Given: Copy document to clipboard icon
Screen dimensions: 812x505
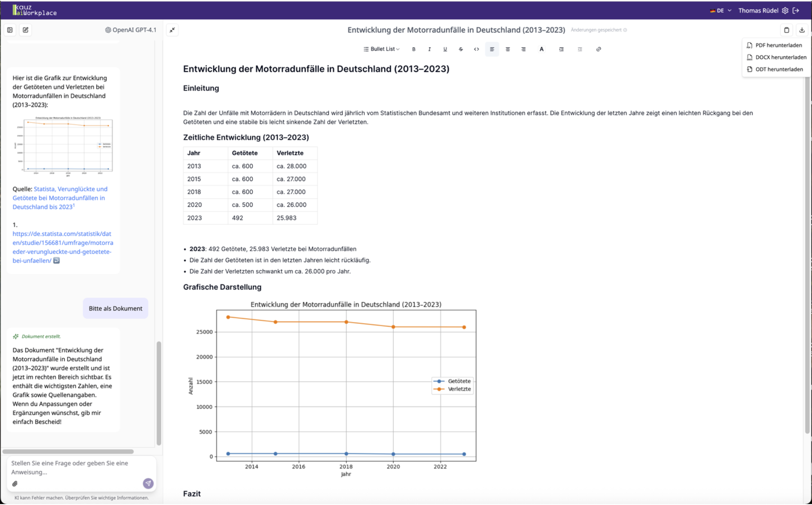Looking at the screenshot, I should coord(787,30).
